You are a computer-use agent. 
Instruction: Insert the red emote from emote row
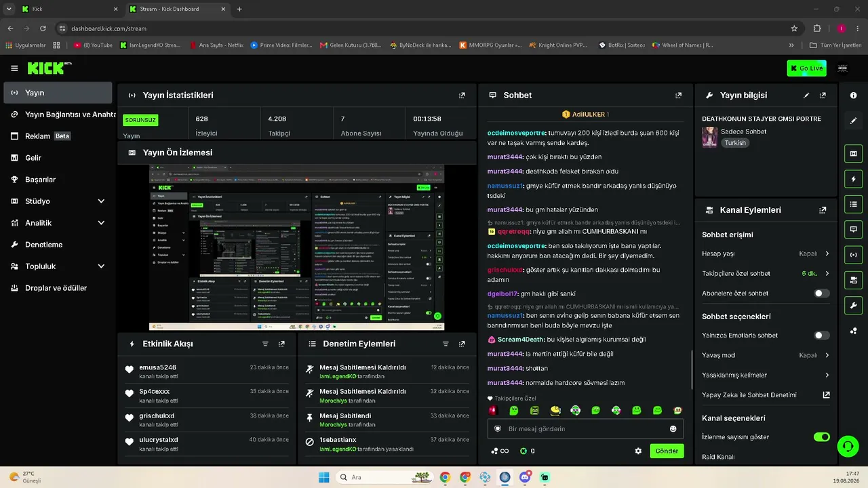[493, 411]
